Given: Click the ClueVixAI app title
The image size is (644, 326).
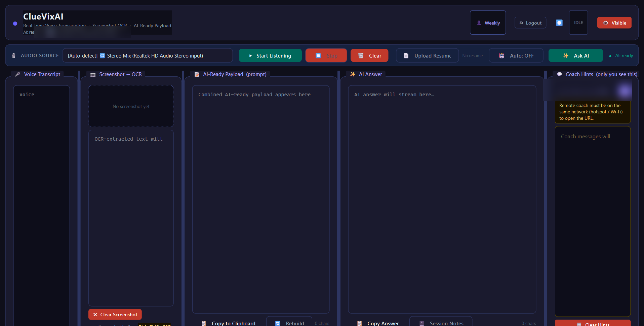Looking at the screenshot, I should tap(43, 16).
